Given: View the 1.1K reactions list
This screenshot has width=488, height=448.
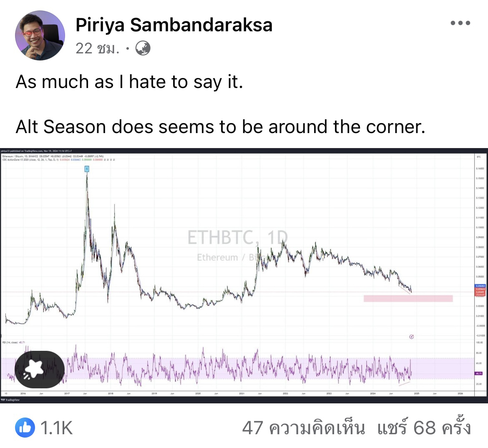Looking at the screenshot, I should coord(56,428).
